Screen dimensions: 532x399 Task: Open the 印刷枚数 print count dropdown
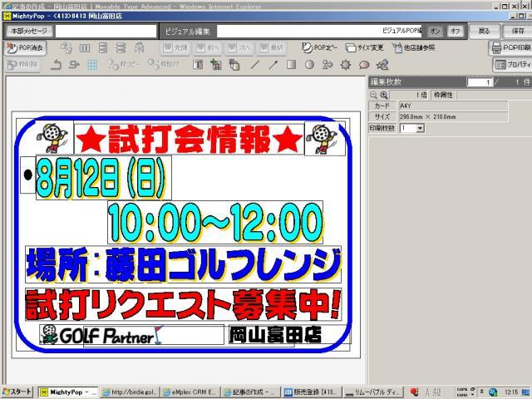point(421,128)
